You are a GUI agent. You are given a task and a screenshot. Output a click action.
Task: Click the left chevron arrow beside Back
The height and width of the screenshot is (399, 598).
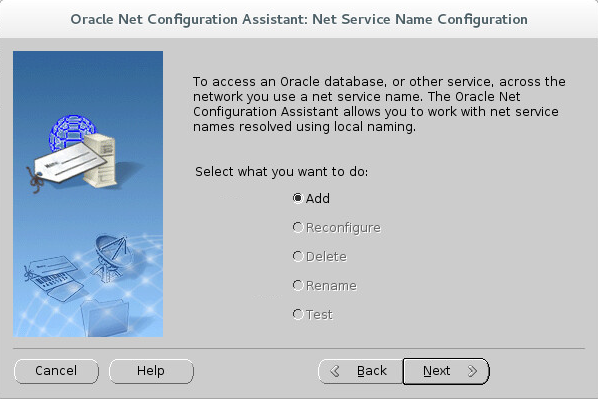[x=335, y=371]
